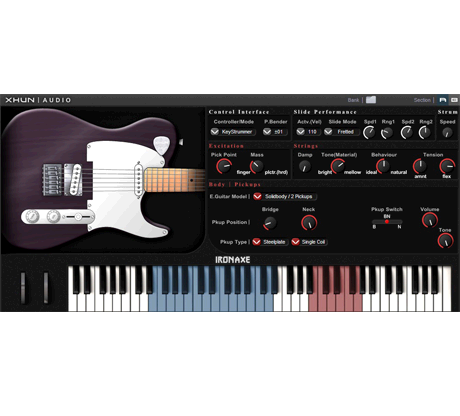
Task: Open the Steelplate pickup type dropdown
Action: click(270, 242)
